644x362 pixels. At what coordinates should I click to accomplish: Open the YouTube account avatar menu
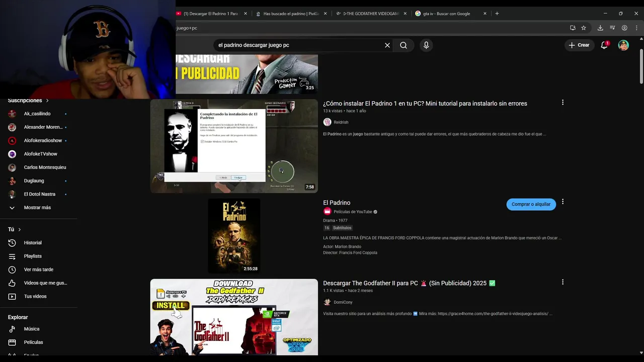tap(623, 45)
